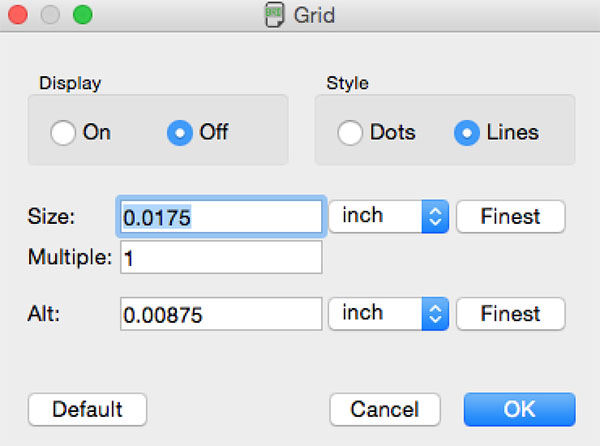Click the Grid dialog title bar icon
Viewport: 600px width, 446px height.
coord(273,15)
